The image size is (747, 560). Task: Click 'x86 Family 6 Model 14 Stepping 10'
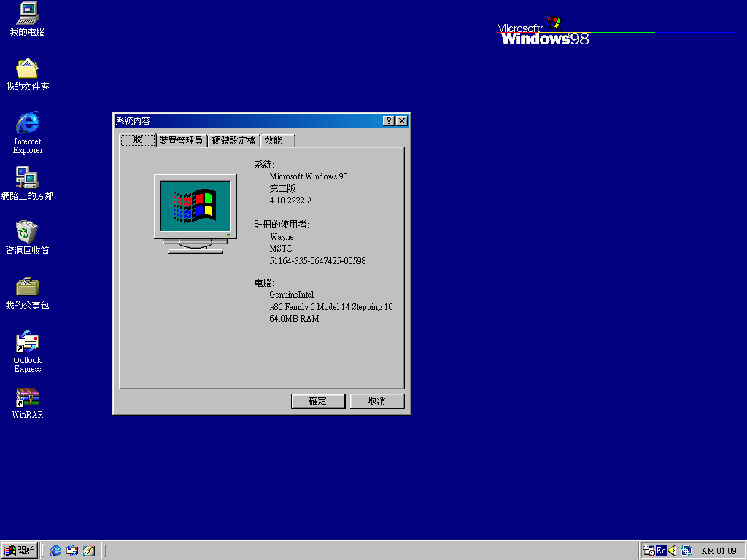pyautogui.click(x=331, y=307)
